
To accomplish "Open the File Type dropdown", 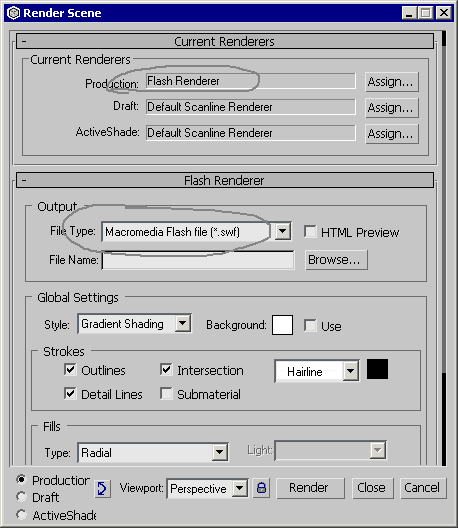I will click(283, 231).
